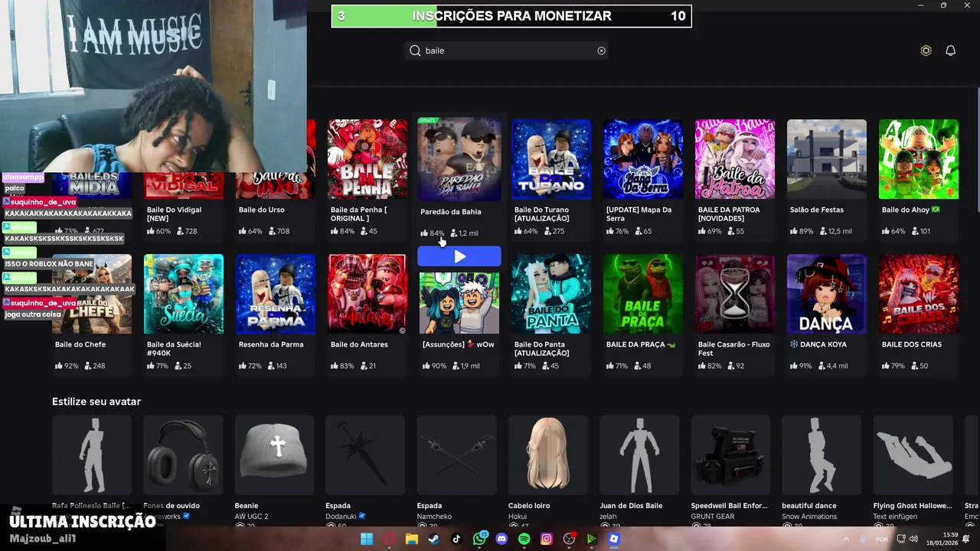The image size is (980, 551).
Task: Open the volume control in the tray
Action: tap(913, 539)
